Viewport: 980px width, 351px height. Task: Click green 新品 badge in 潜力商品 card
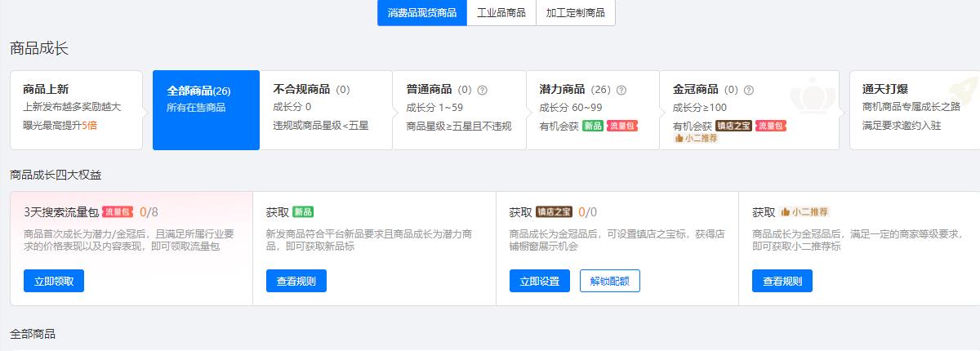tap(593, 126)
